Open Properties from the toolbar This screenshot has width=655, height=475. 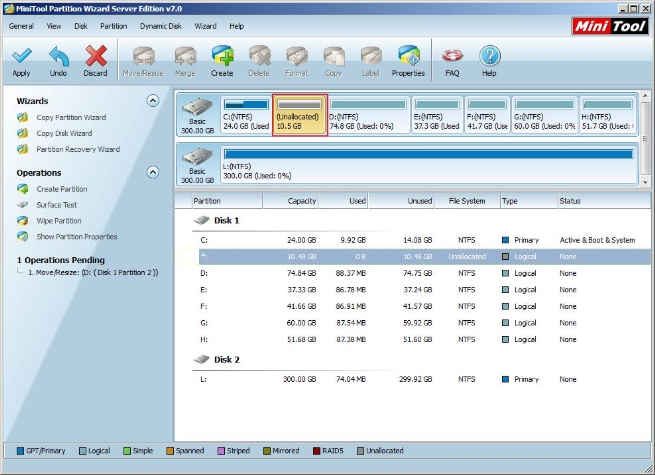(x=408, y=61)
